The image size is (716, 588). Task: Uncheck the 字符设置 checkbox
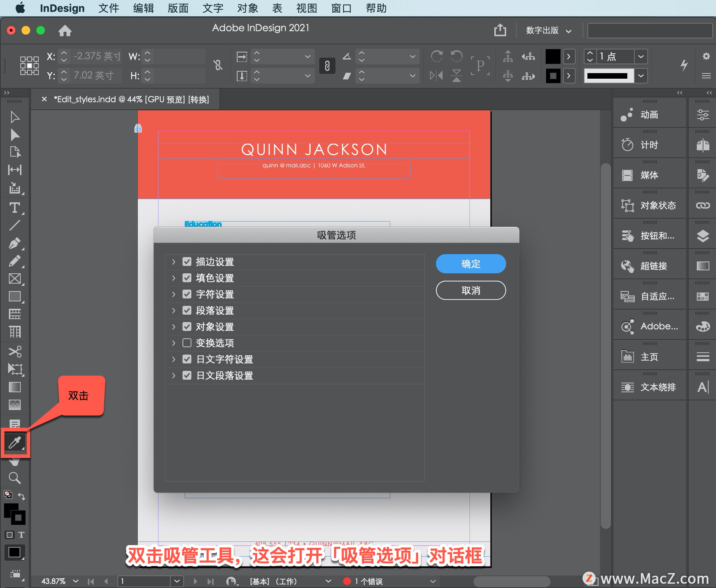(187, 294)
